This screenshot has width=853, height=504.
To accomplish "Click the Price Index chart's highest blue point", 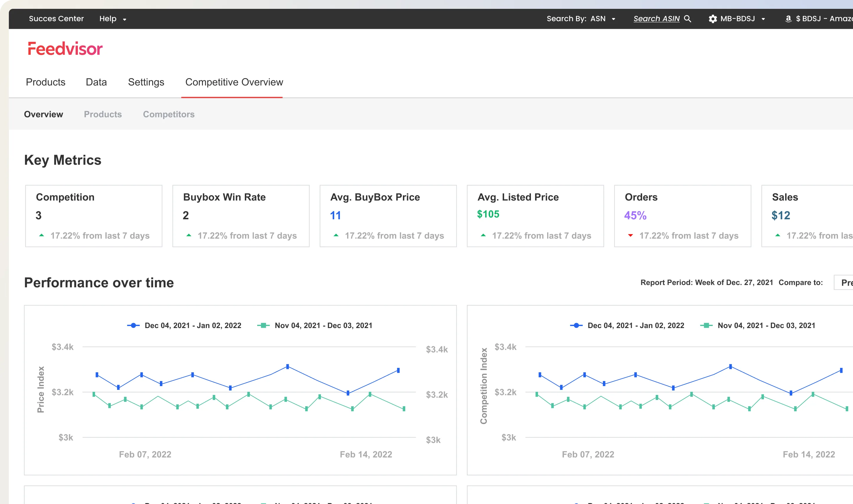I will click(288, 366).
